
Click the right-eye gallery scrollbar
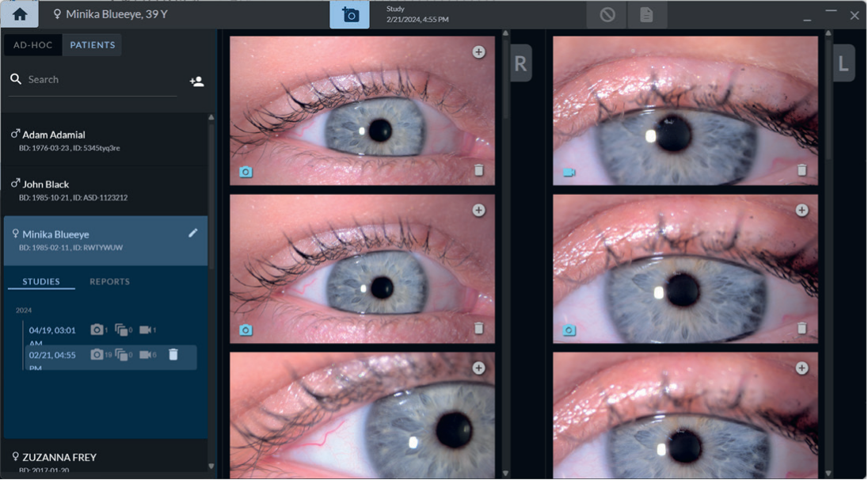pyautogui.click(x=505, y=78)
